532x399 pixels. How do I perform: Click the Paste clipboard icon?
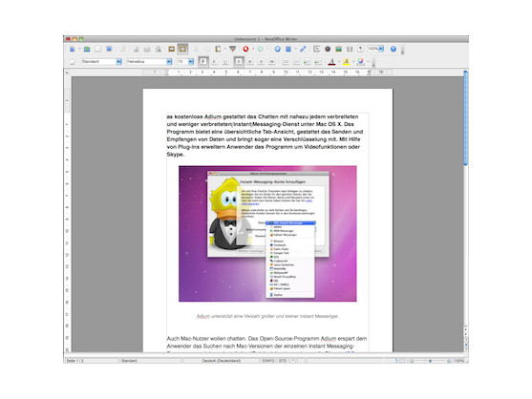(218, 49)
